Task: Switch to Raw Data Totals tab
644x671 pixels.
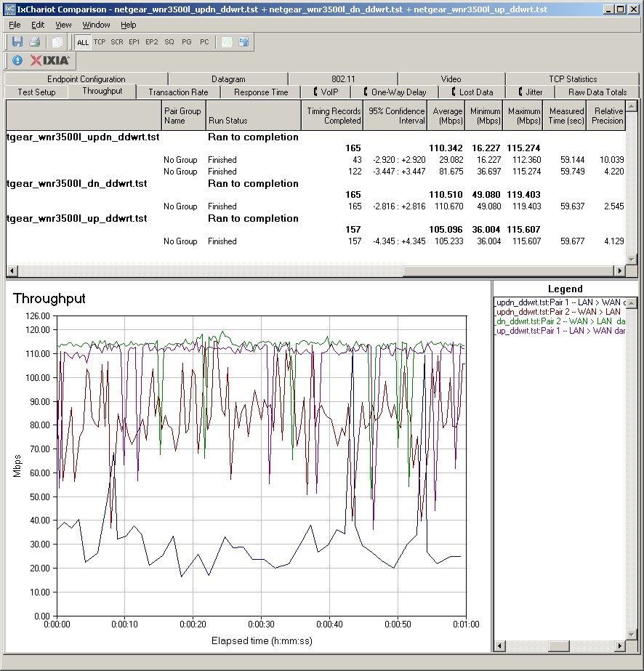Action: click(x=597, y=92)
